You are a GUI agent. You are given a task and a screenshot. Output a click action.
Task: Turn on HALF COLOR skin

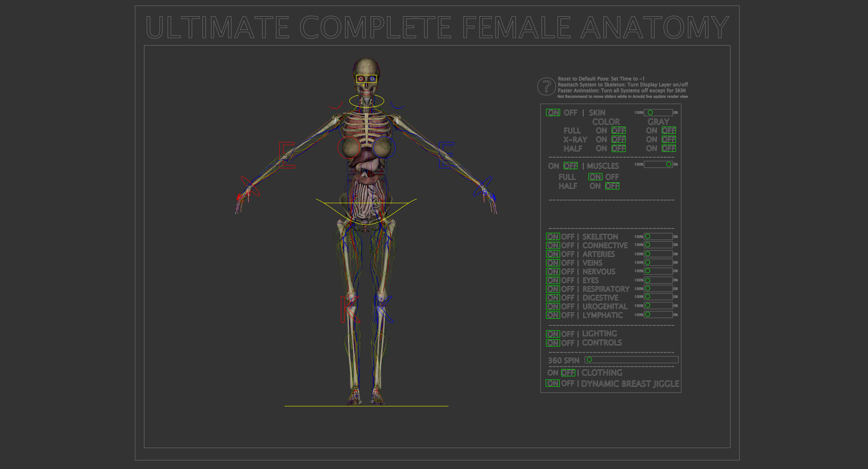tap(601, 148)
